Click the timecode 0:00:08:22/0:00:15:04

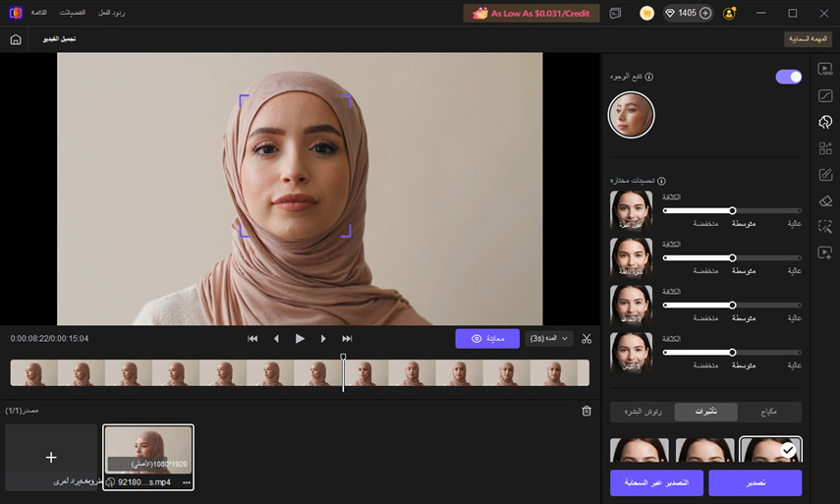pos(49,339)
